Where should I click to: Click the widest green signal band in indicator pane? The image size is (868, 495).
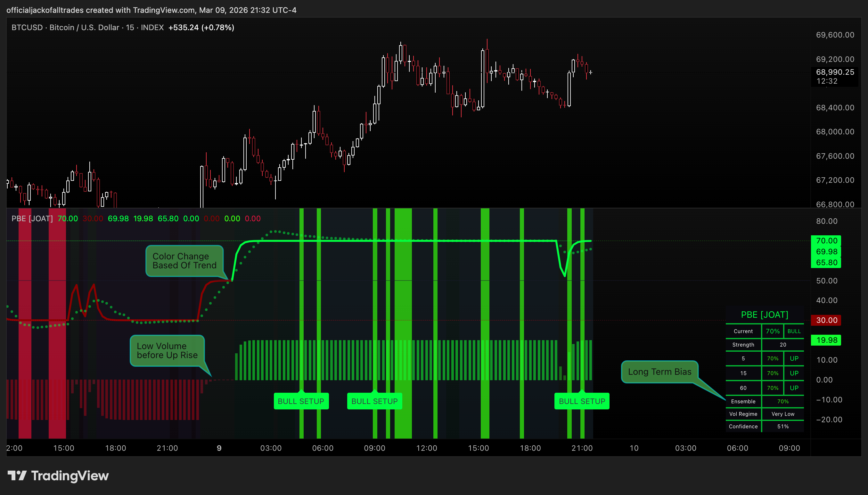(x=403, y=323)
